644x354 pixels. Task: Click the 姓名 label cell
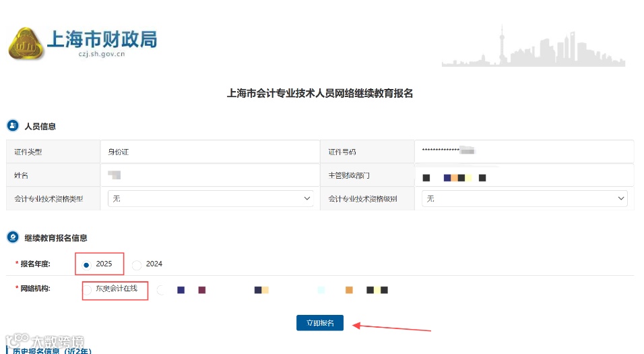(x=53, y=175)
